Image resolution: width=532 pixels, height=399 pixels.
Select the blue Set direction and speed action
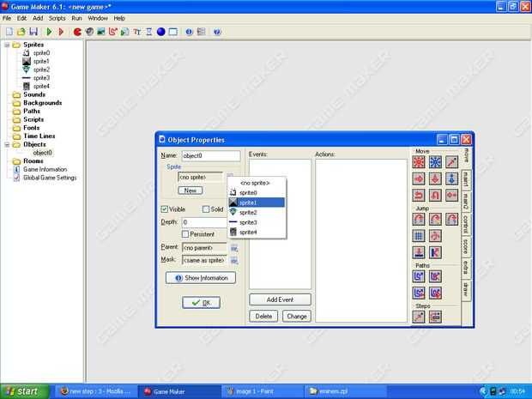point(435,162)
